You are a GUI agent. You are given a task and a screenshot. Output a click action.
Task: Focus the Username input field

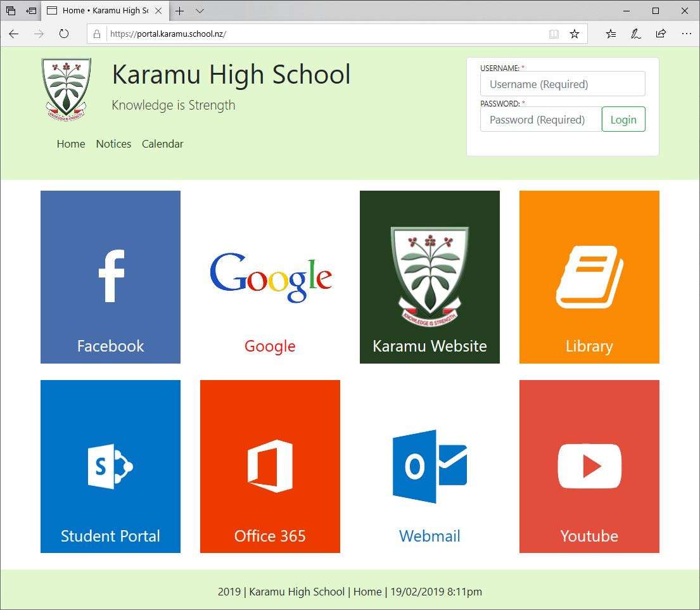(563, 84)
